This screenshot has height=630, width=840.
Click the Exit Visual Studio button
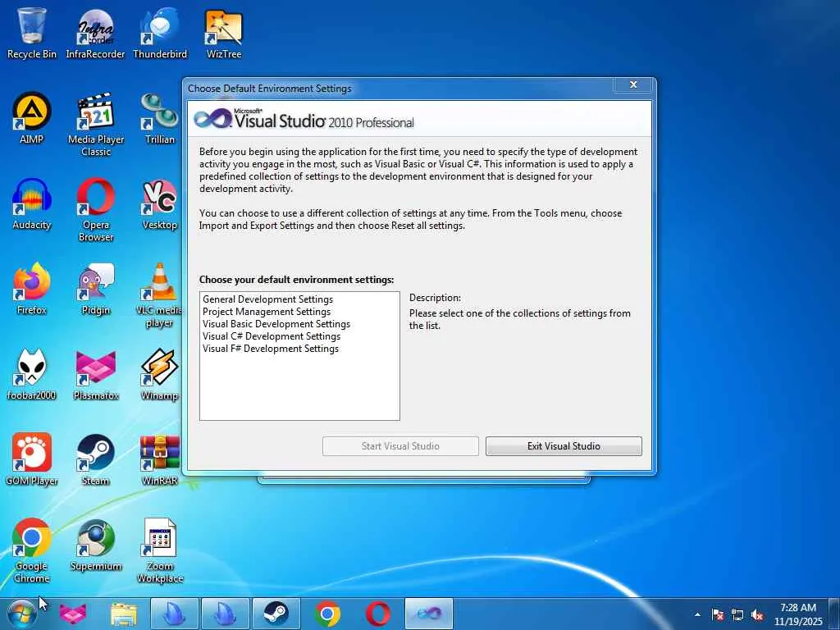(x=564, y=446)
